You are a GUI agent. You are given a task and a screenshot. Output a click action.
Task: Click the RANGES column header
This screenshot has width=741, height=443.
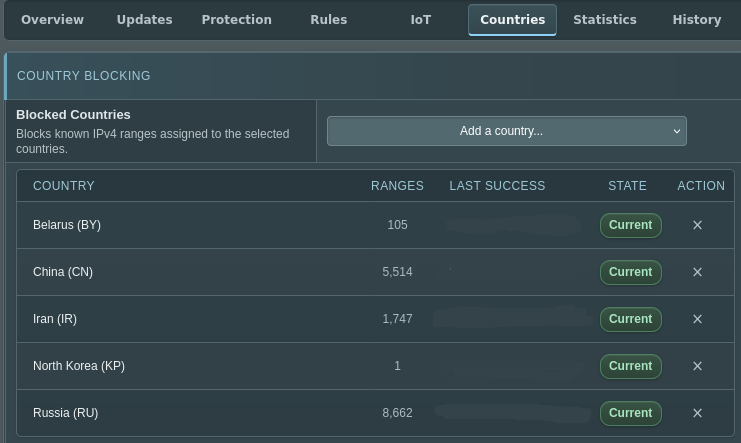[x=397, y=186]
